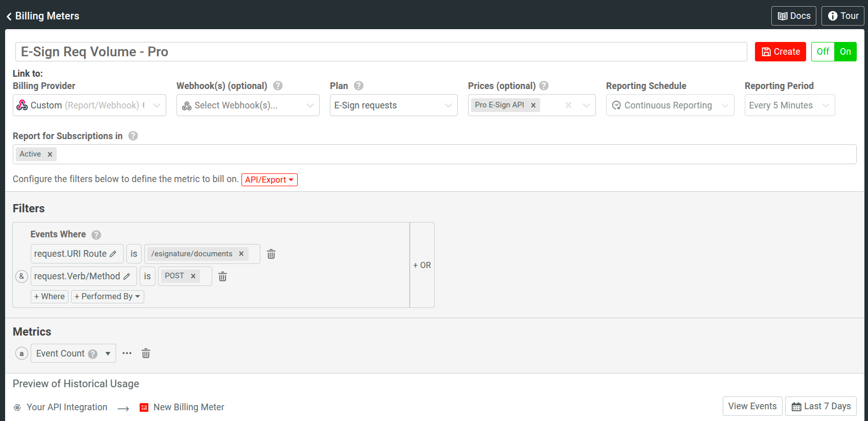
Task: Start the Tour
Action: (x=842, y=16)
